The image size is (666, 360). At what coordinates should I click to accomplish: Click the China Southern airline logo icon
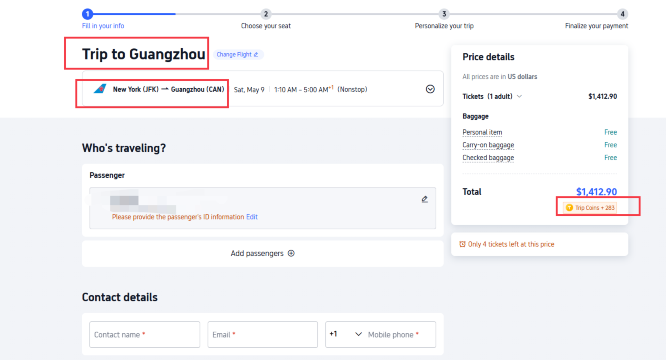(x=100, y=89)
